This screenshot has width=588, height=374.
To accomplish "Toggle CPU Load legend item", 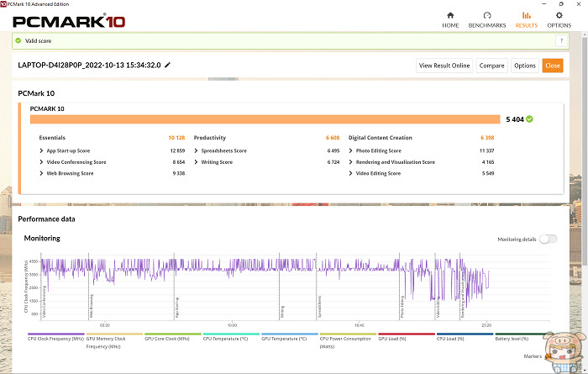I will coord(465,338).
